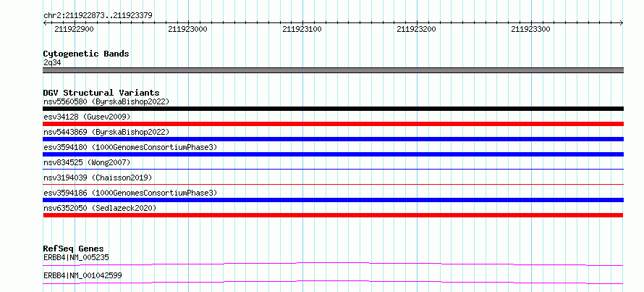Click ruler position 211923300
Screen dimensions: 644x292
[530, 29]
